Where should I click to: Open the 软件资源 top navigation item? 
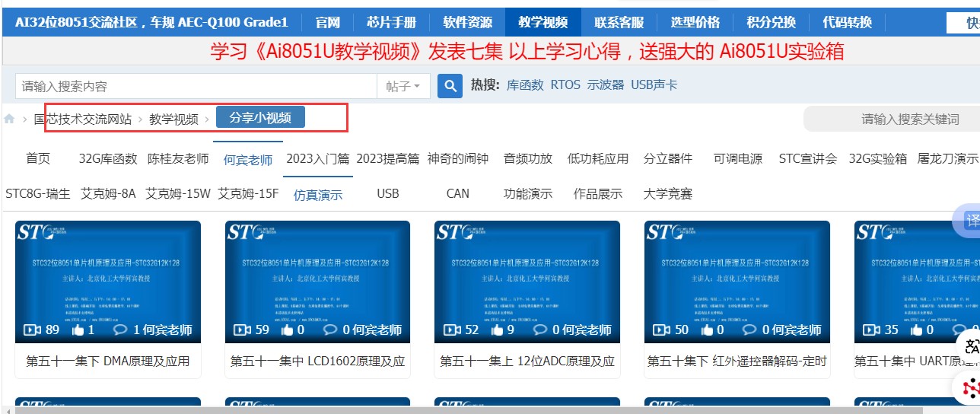click(467, 22)
